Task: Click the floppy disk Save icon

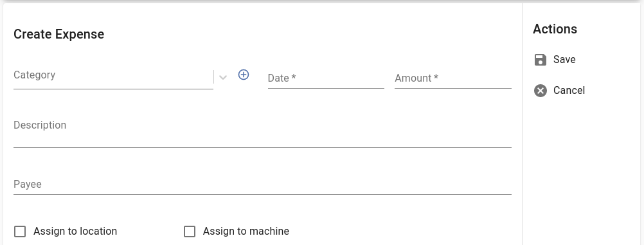Action: tap(540, 60)
